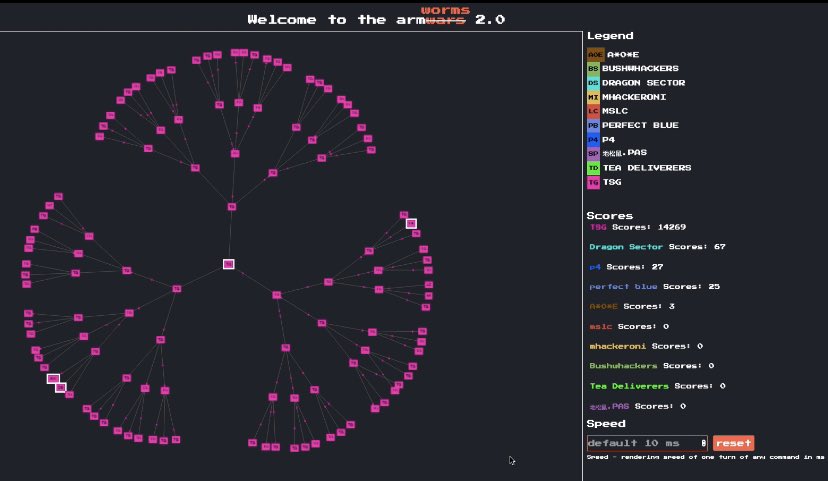Screen dimensions: 828x481
Task: Click the Bushwhackers Scores: 0 row
Action: pos(652,365)
